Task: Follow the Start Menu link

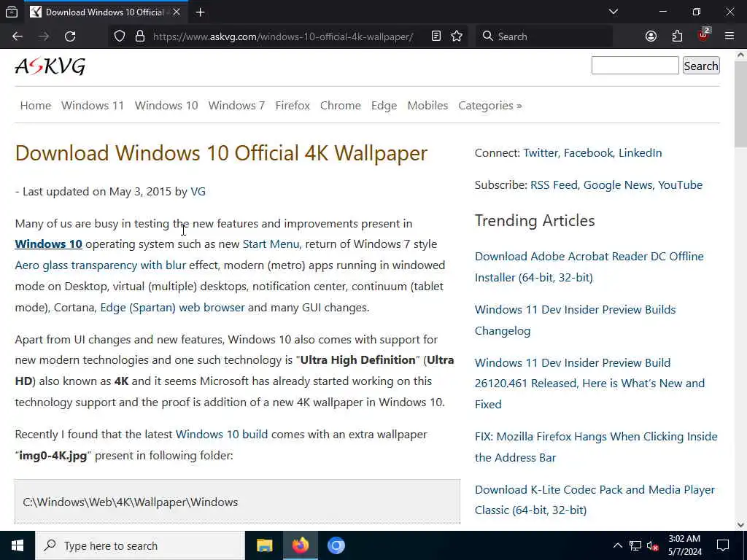Action: [x=272, y=244]
